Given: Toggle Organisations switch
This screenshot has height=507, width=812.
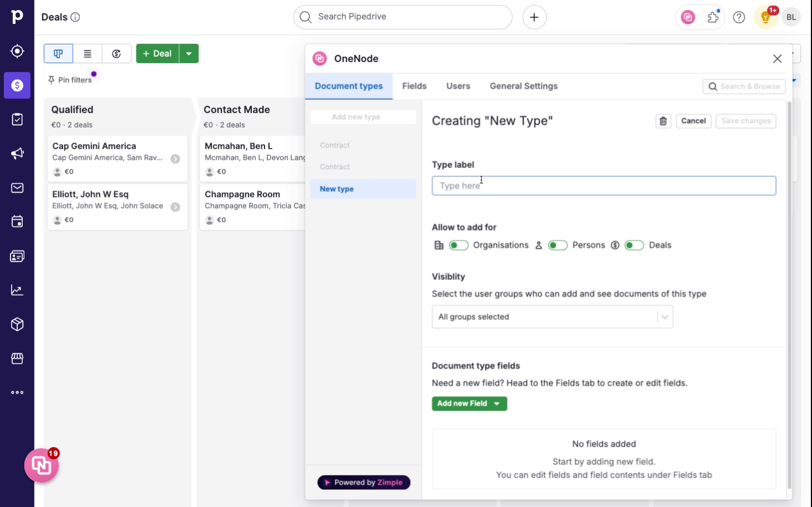Looking at the screenshot, I should (x=458, y=245).
